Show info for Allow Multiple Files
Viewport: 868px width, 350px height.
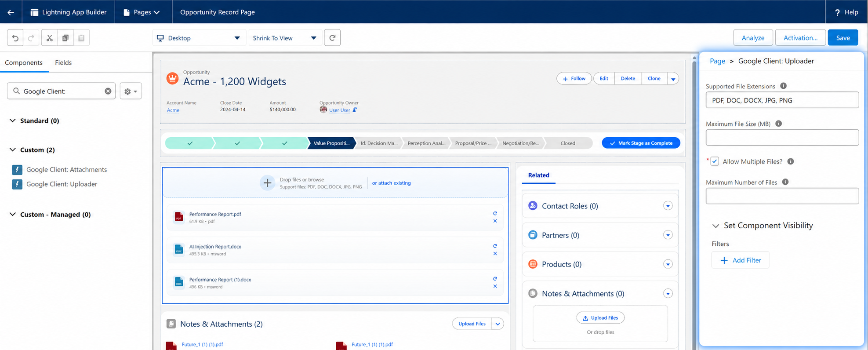pyautogui.click(x=790, y=161)
